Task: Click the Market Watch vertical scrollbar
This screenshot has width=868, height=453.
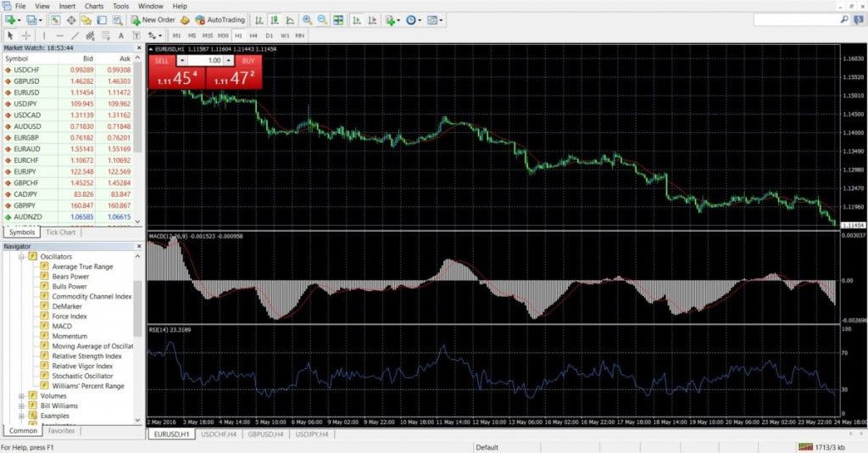Action: pos(138,140)
